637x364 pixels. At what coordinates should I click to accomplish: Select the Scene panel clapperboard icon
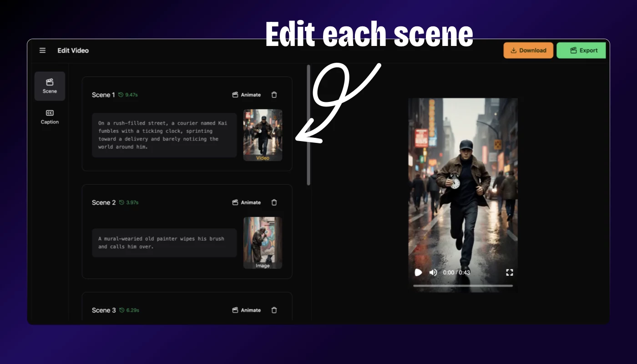(x=50, y=82)
